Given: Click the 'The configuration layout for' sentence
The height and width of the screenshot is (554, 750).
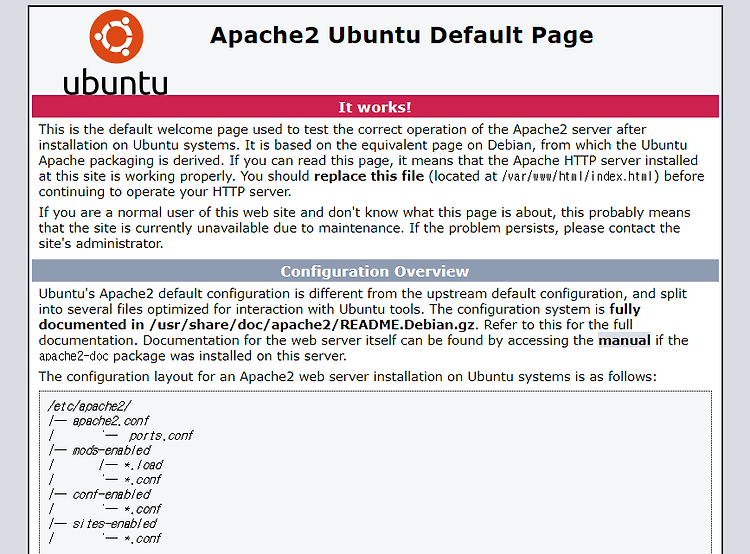Looking at the screenshot, I should point(348,377).
